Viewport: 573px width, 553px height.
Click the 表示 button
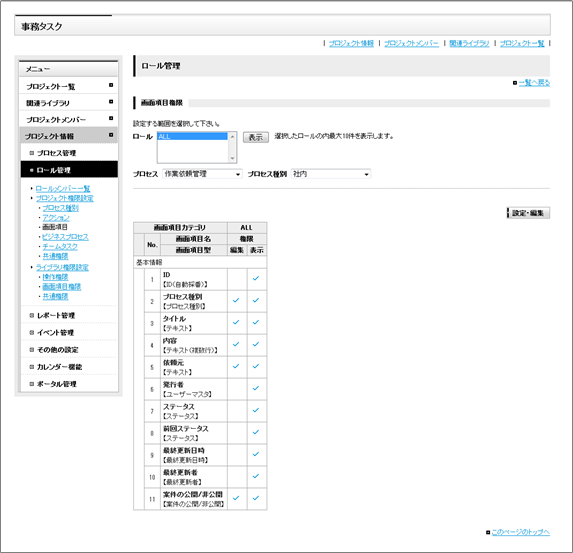tap(256, 137)
